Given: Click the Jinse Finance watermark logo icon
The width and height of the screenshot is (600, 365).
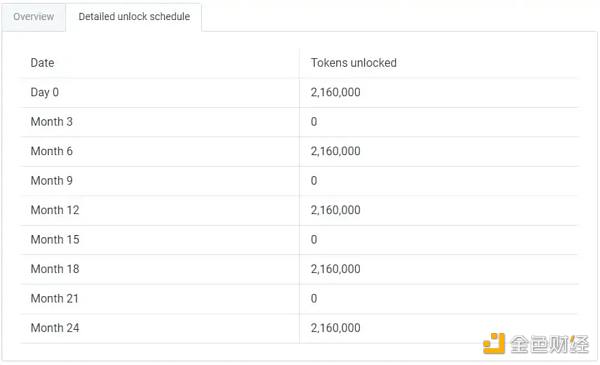Looking at the screenshot, I should point(494,343).
